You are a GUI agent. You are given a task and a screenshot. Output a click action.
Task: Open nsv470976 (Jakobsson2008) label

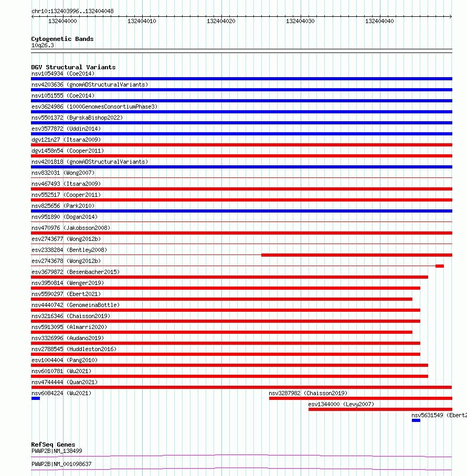click(71, 228)
